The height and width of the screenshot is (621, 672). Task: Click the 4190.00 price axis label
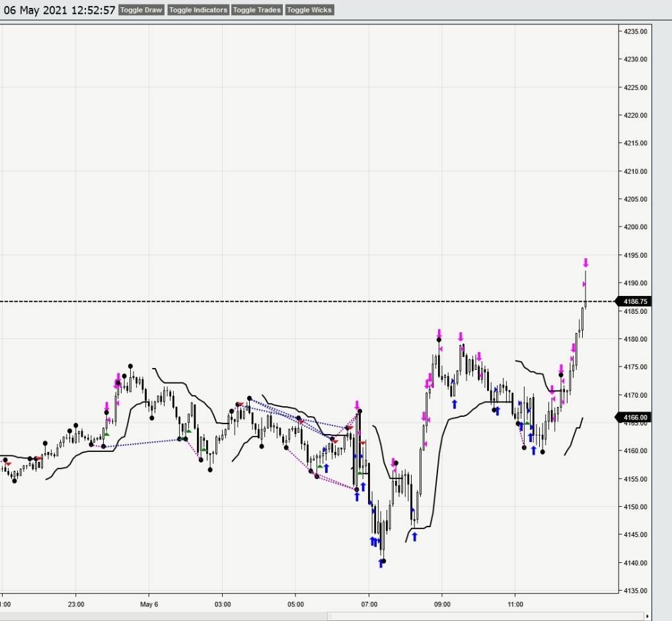[635, 283]
